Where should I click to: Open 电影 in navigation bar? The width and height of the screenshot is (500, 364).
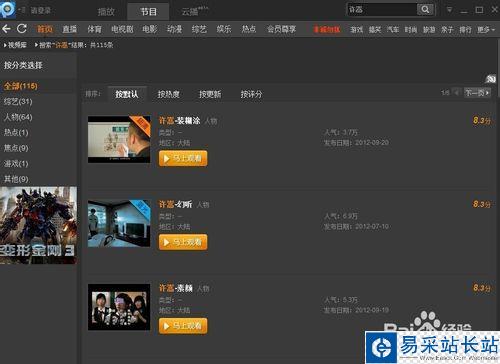[150, 29]
